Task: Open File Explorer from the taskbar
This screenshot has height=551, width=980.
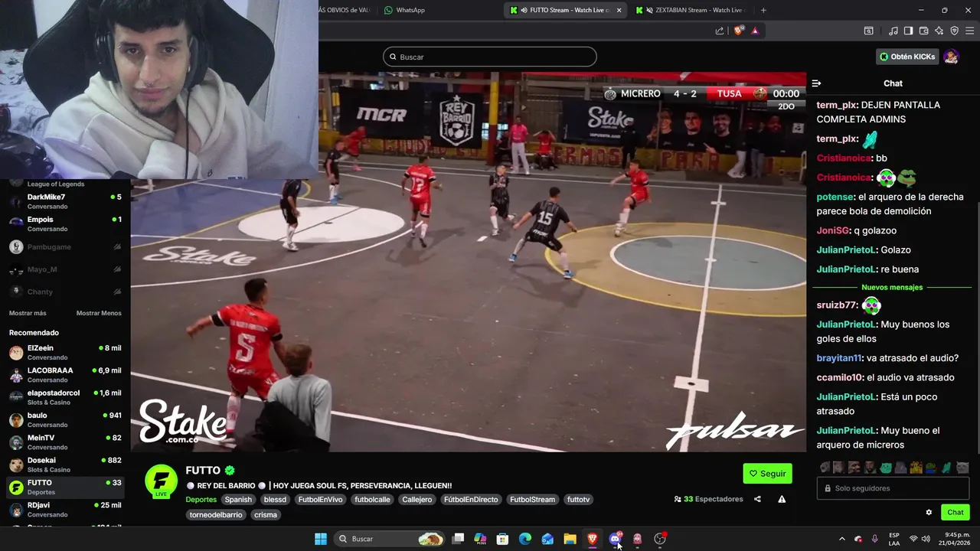Action: [570, 539]
